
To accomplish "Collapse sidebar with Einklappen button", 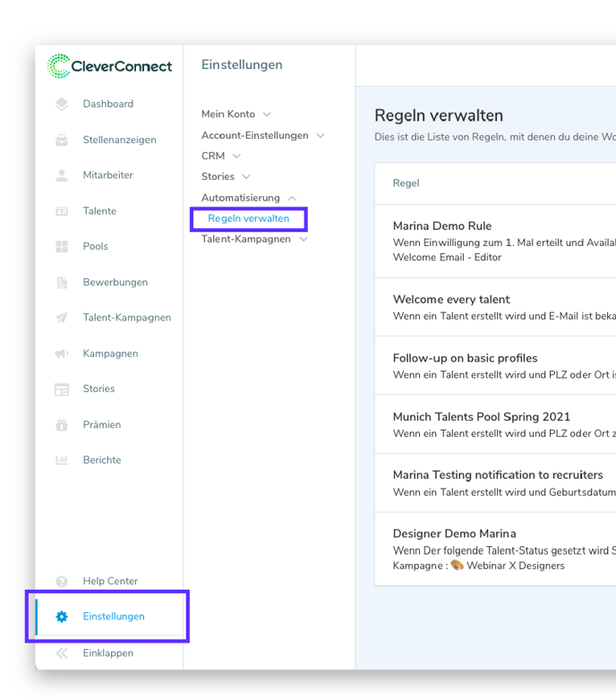I will coord(107,652).
